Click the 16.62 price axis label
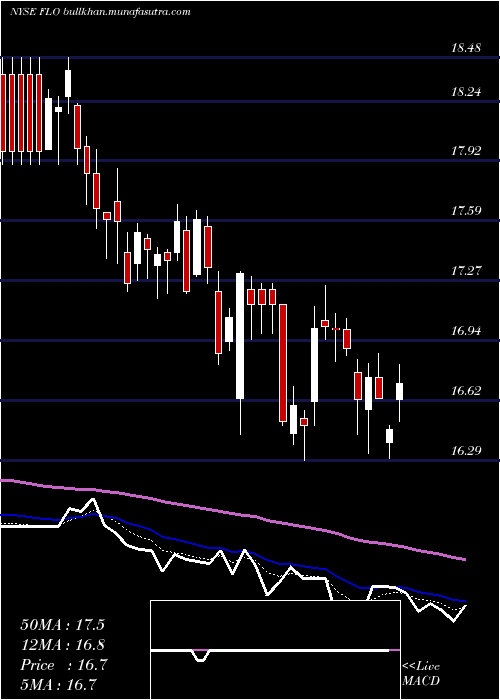 point(466,391)
